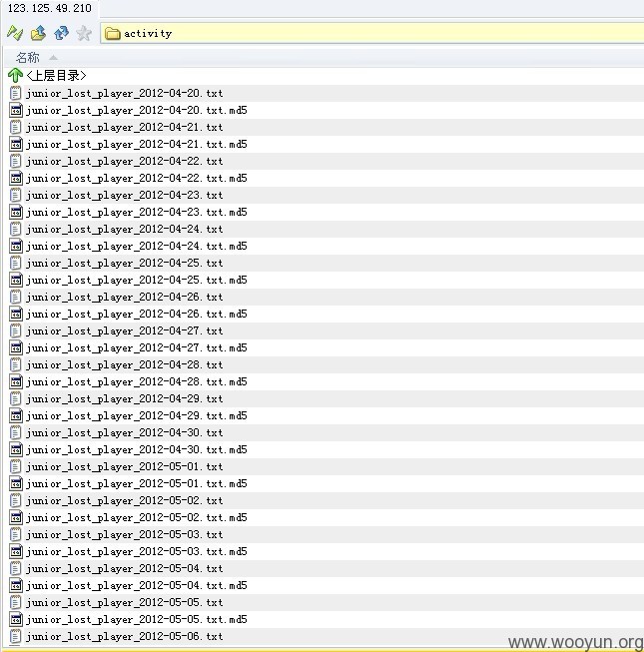Image resolution: width=644 pixels, height=652 pixels.
Task: Click icon of junior_lost_player_2012-04-25.txt.md5
Action: (16, 280)
